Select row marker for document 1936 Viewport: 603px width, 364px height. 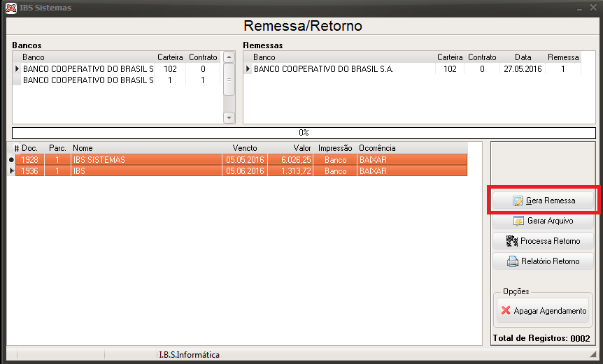11,171
